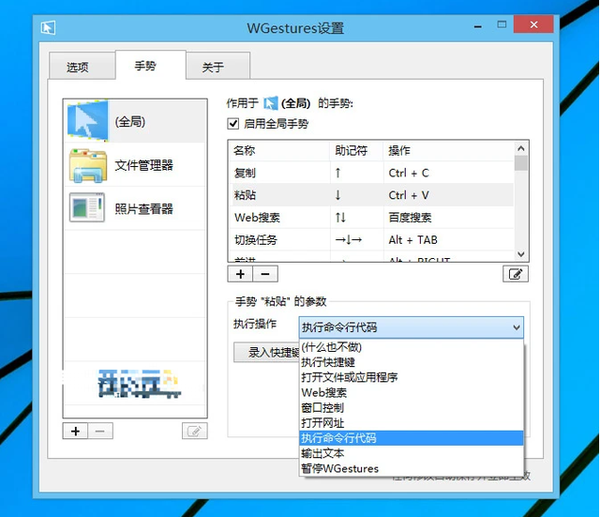Click the 助记符 column header
Image resolution: width=600 pixels, height=517 pixels.
coord(356,150)
